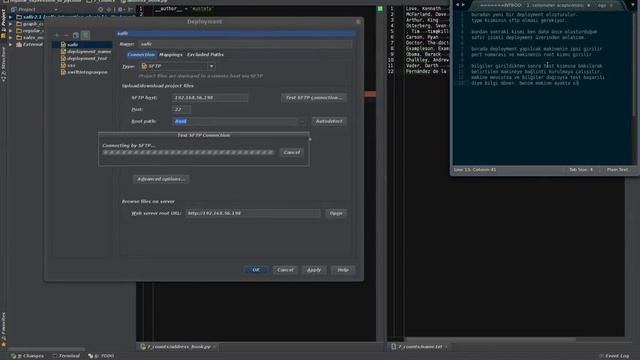
Task: Click the server Name input field
Action: [x=245, y=44]
